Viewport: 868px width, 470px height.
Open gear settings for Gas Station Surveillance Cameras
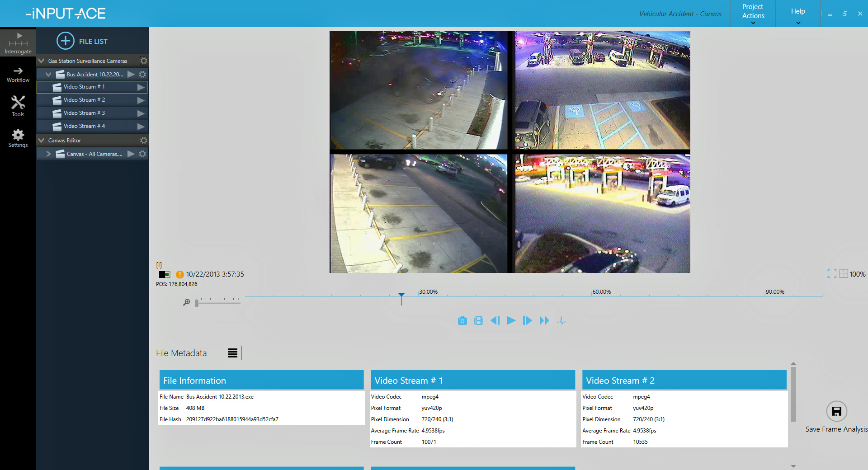pos(143,61)
